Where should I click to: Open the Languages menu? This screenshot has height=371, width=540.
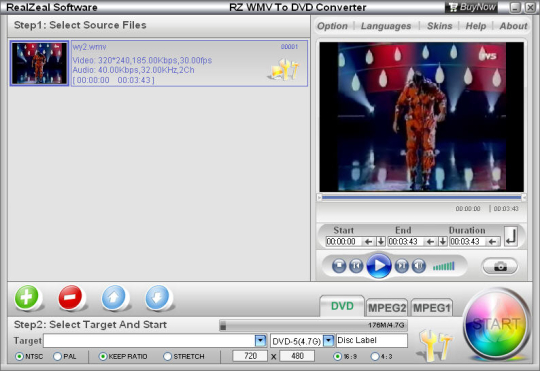(x=386, y=26)
